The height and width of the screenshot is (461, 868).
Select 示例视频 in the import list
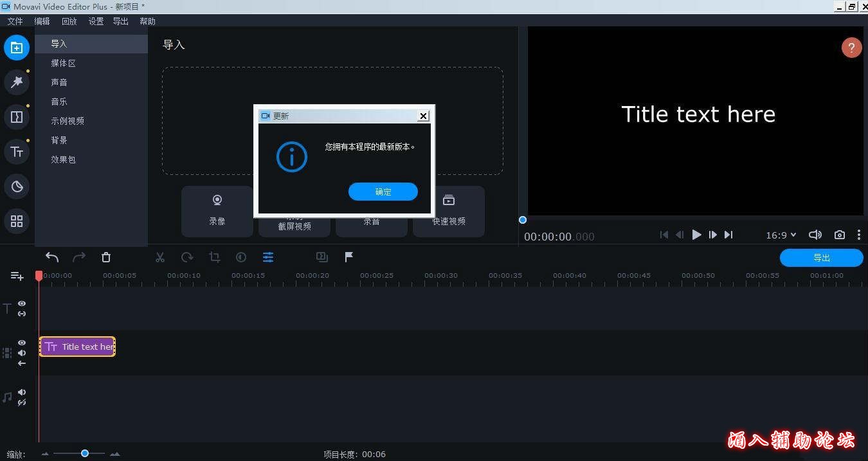68,121
